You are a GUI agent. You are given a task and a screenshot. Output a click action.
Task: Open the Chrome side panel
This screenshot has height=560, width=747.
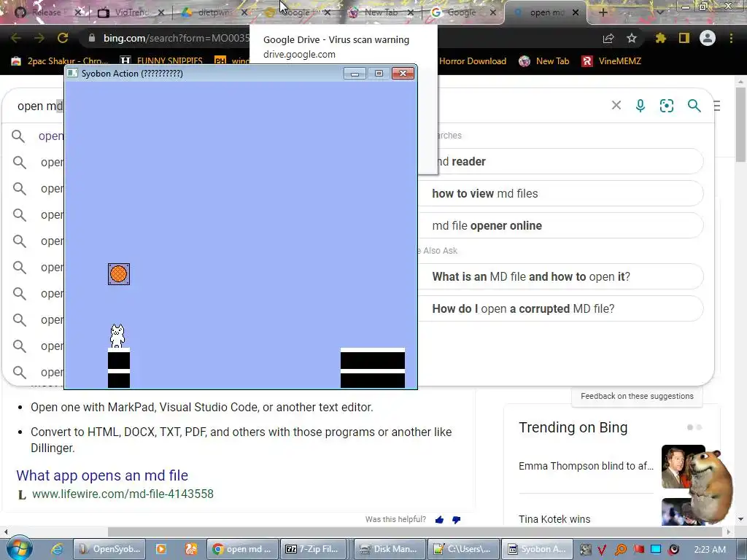pyautogui.click(x=684, y=38)
